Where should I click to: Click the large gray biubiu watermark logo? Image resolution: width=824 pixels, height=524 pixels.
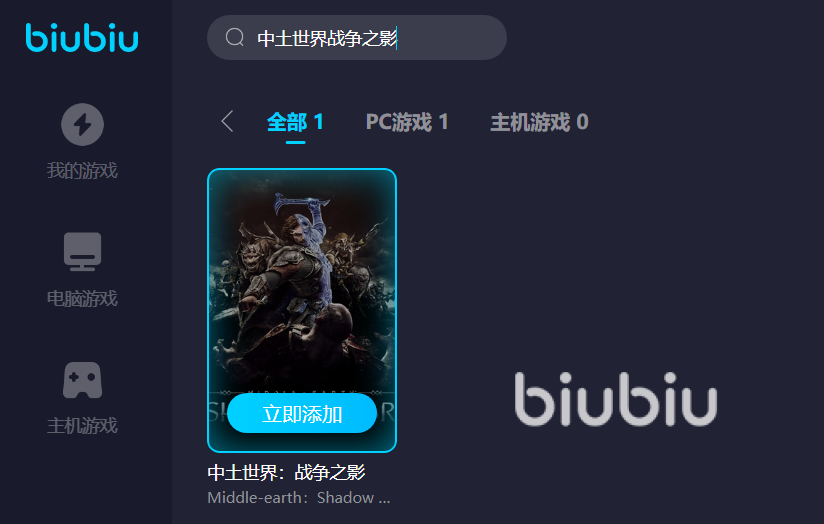[x=616, y=399]
